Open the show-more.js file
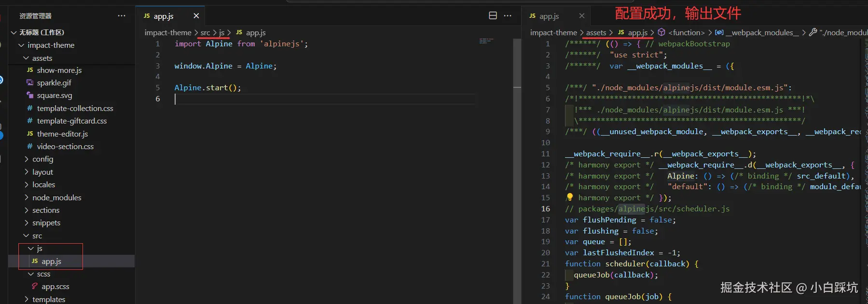Screen dimensions: 868x304 (x=59, y=70)
